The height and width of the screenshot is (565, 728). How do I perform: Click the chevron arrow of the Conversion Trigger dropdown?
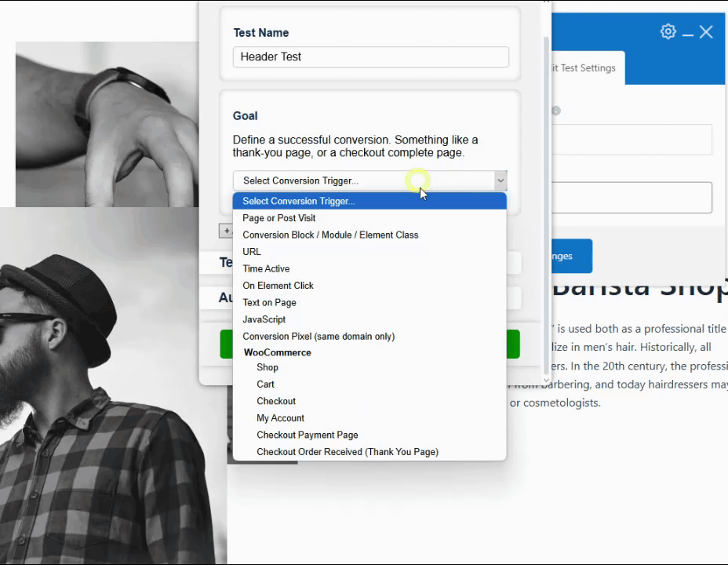pos(500,180)
